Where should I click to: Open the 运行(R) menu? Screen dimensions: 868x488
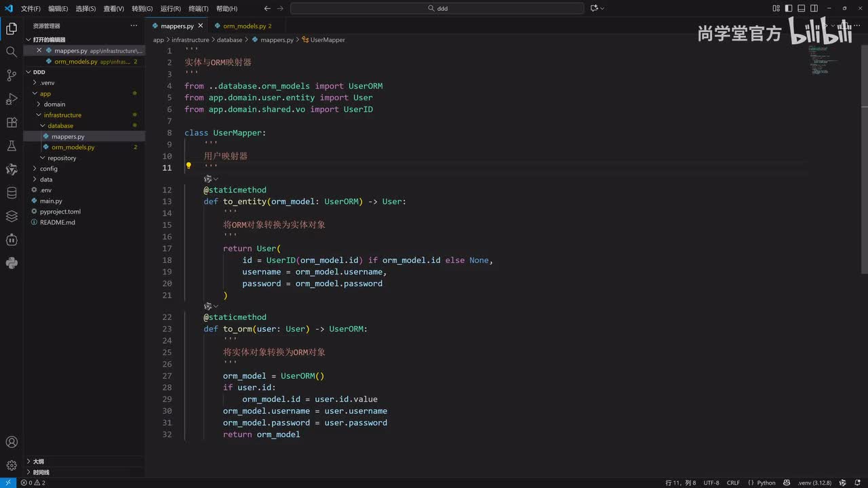point(171,9)
